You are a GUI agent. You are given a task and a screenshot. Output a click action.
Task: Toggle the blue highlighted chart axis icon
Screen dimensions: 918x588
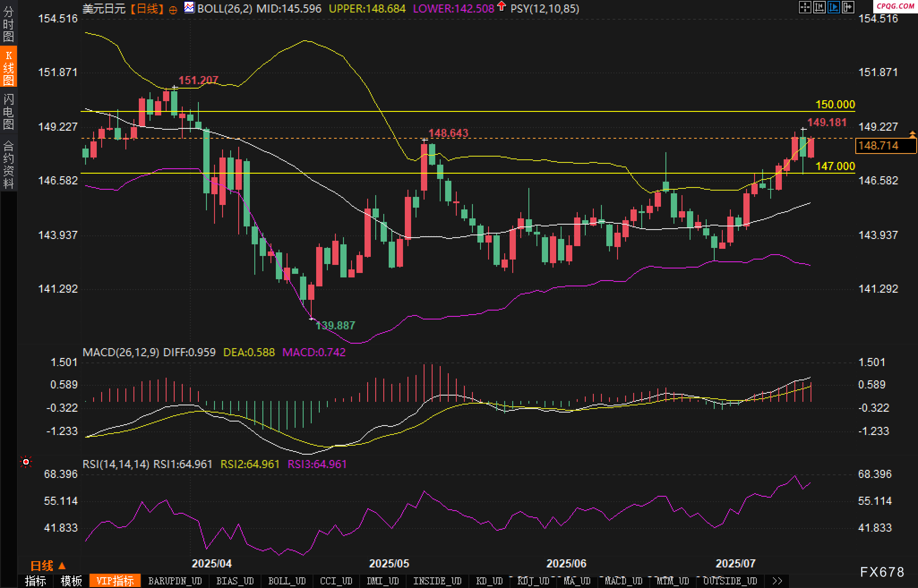point(833,7)
